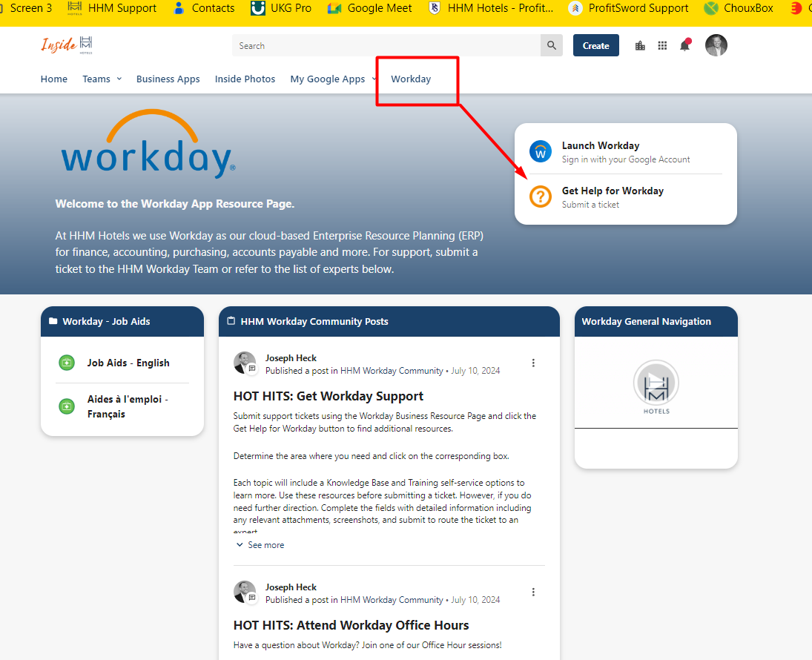Open options menu for Office Hours post
812x660 pixels.
click(533, 592)
